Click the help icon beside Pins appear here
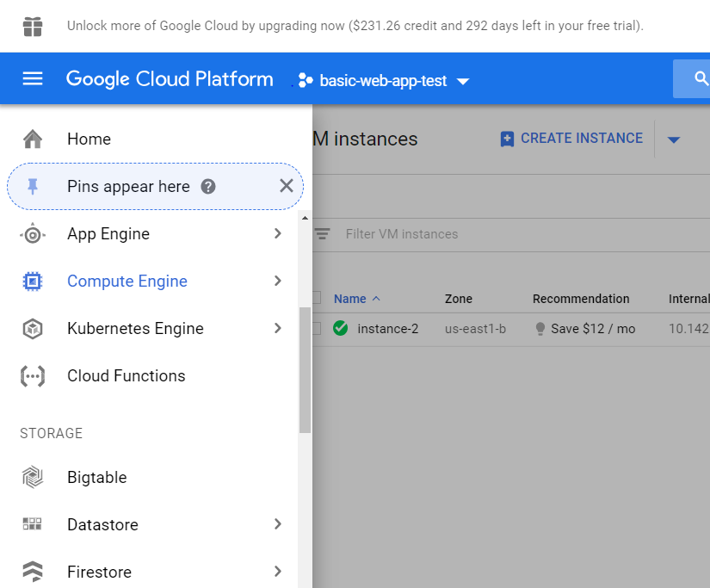Screen dimensions: 710x588 coord(208,187)
